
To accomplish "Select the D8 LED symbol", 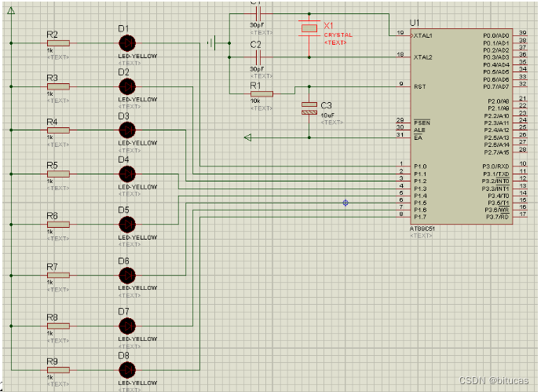I will point(127,370).
